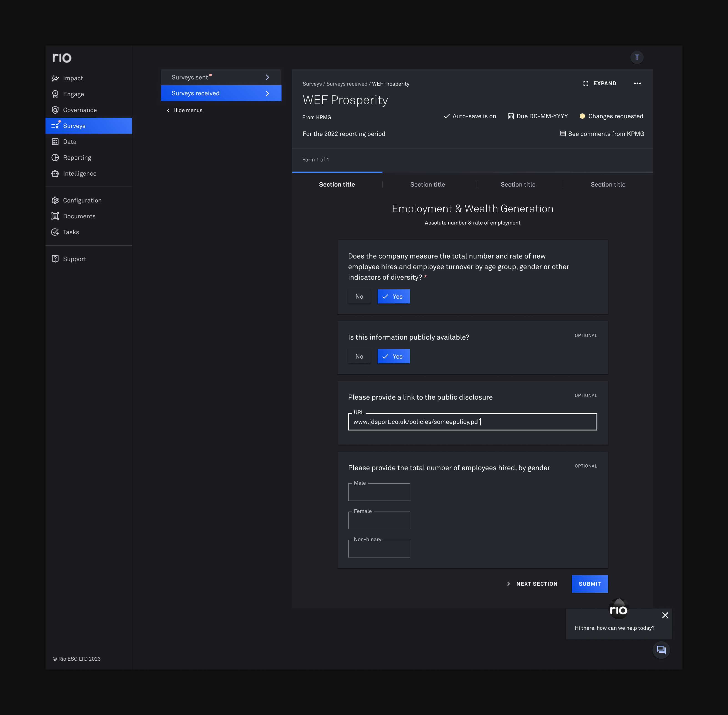
Task: Open See comments from KPMG
Action: [602, 134]
